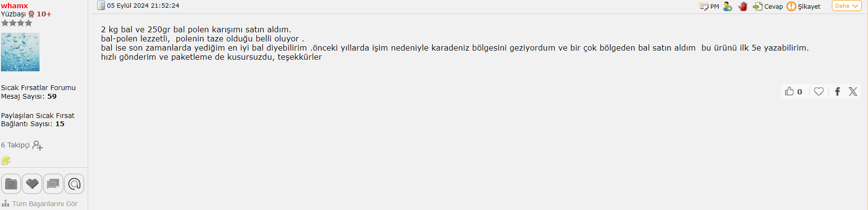
Task: Follow whamx via add-follower icon
Action: pos(38,145)
